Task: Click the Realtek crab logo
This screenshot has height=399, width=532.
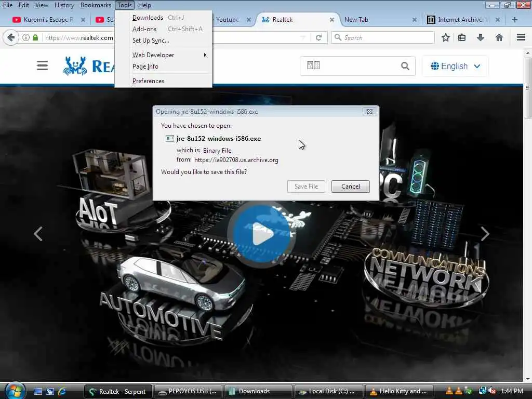Action: tap(75, 66)
